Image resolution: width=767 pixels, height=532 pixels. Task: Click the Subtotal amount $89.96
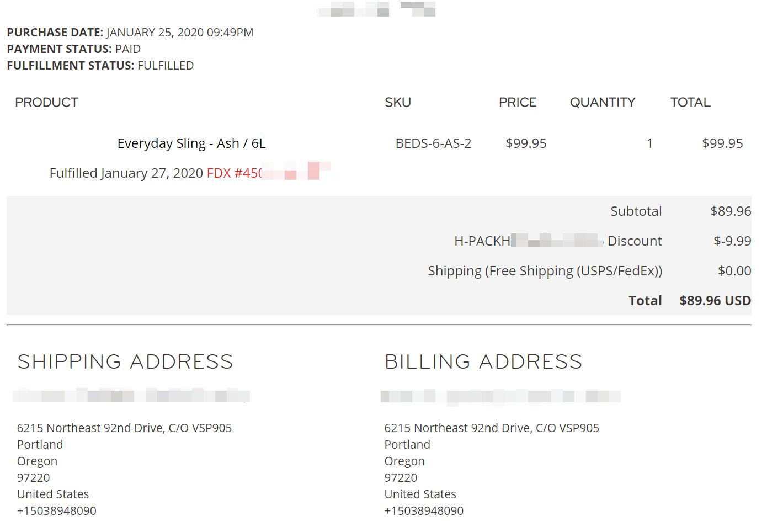coord(730,211)
